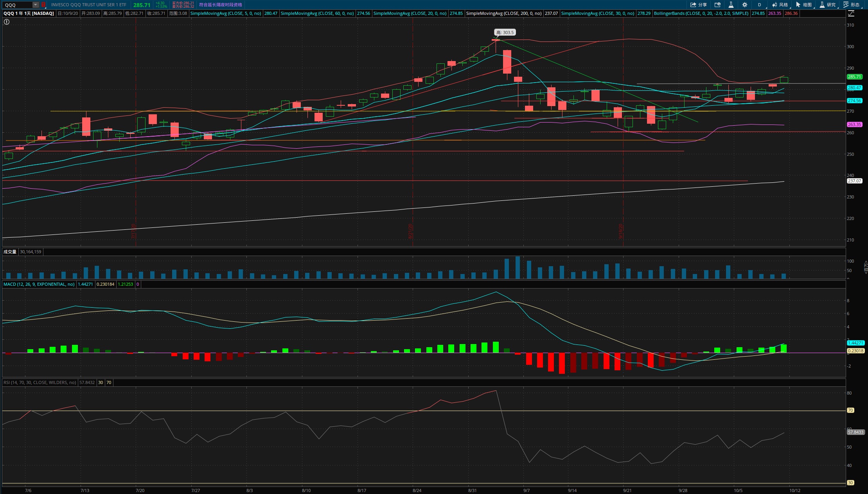Click the 8/24 date on time axis
Screen dimensions: 868x494
(417, 490)
